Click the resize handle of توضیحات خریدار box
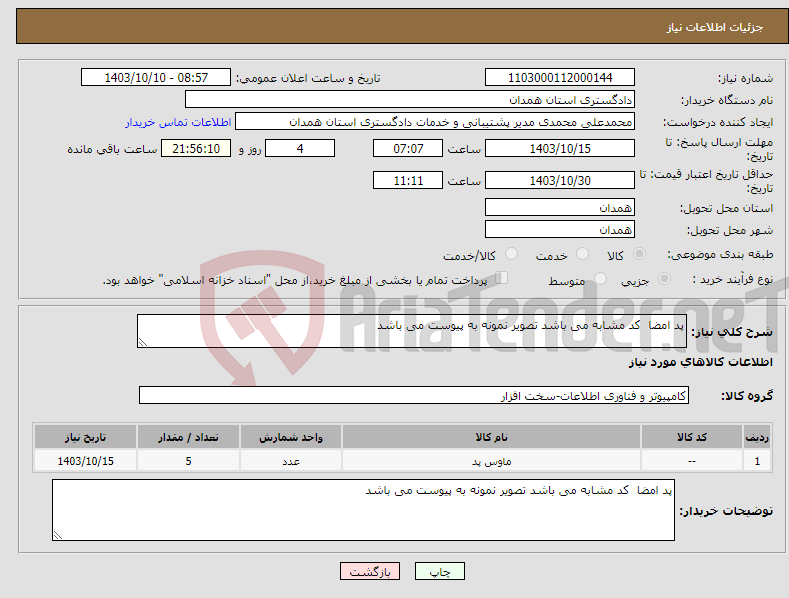Image resolution: width=789 pixels, height=598 pixels. [x=58, y=535]
